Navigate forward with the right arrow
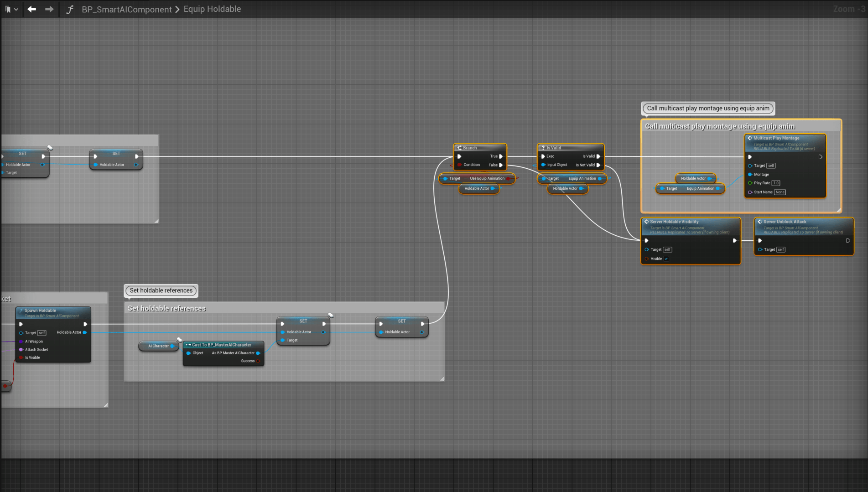 point(49,9)
